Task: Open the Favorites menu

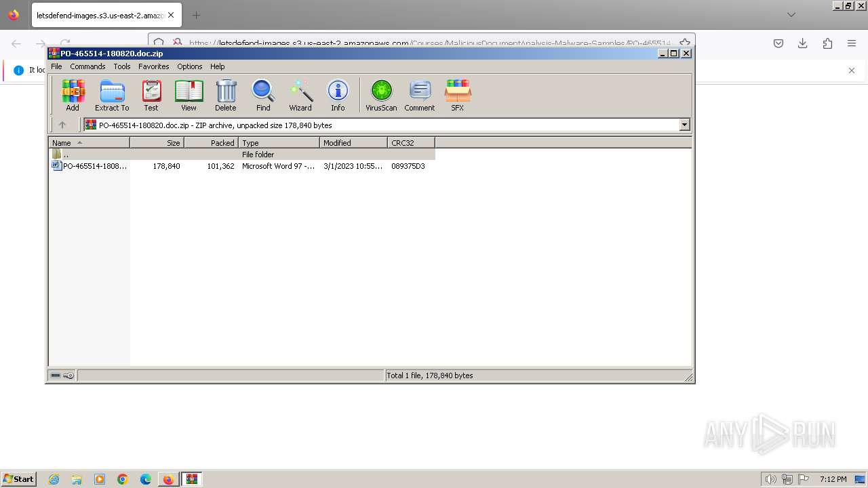Action: tap(154, 66)
